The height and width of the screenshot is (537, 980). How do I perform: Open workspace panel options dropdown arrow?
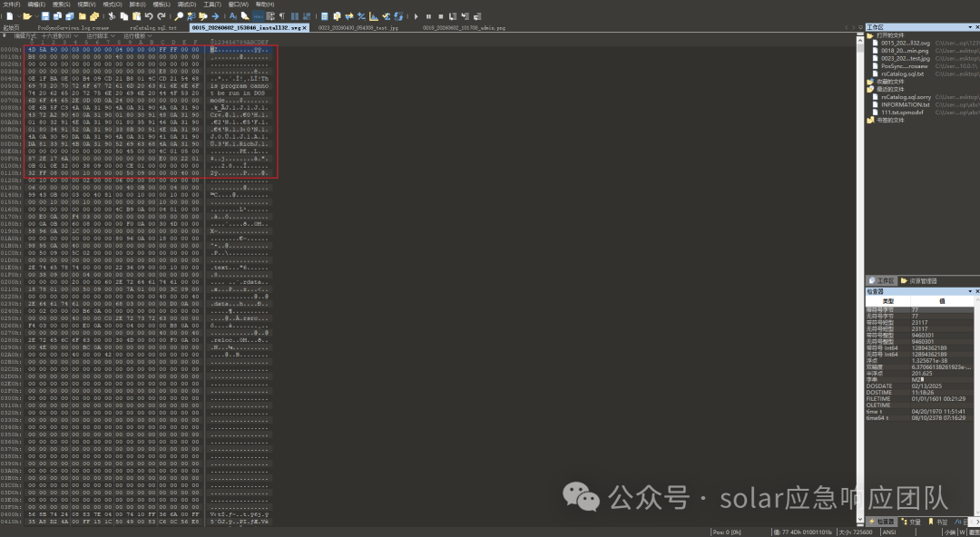[970, 27]
